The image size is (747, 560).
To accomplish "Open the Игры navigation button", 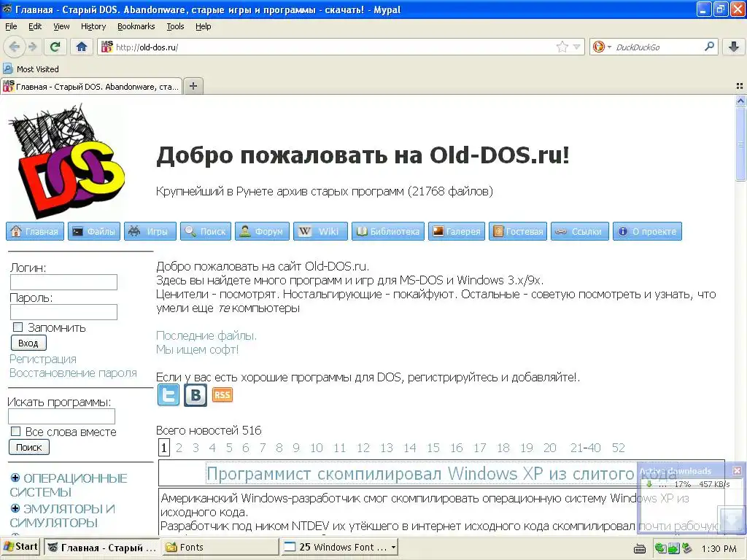I will 150,231.
